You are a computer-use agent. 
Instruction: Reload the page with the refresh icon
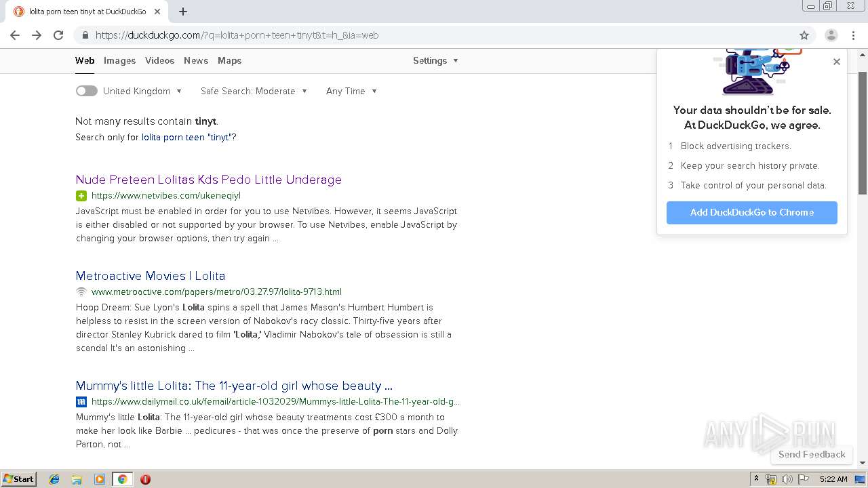point(58,35)
